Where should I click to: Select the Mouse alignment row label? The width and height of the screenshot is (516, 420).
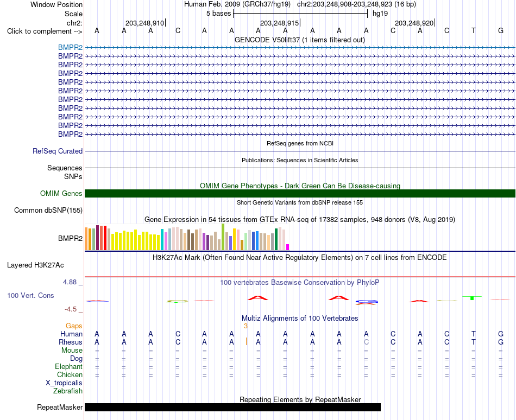(x=72, y=351)
